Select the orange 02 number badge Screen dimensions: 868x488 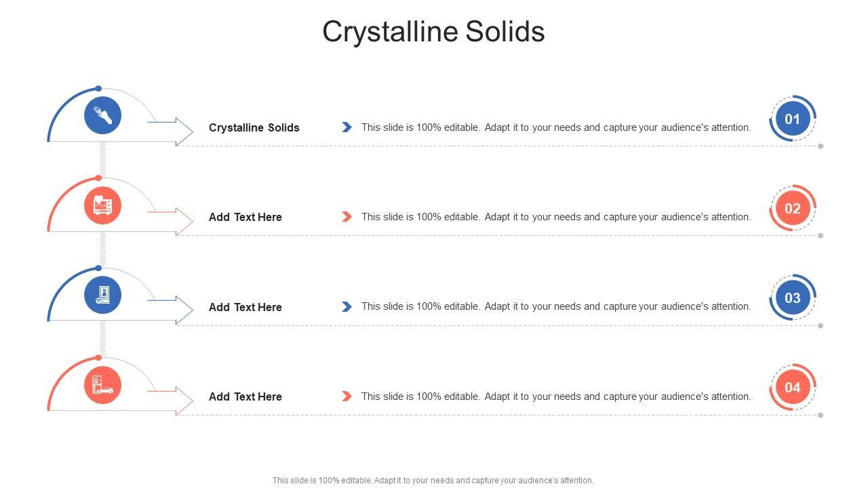[x=792, y=208]
